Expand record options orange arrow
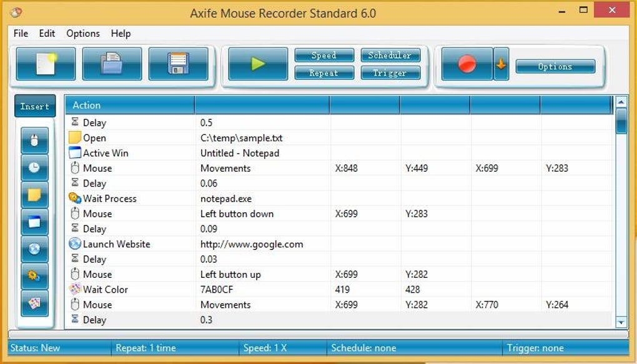637x364 pixels. 501,64
